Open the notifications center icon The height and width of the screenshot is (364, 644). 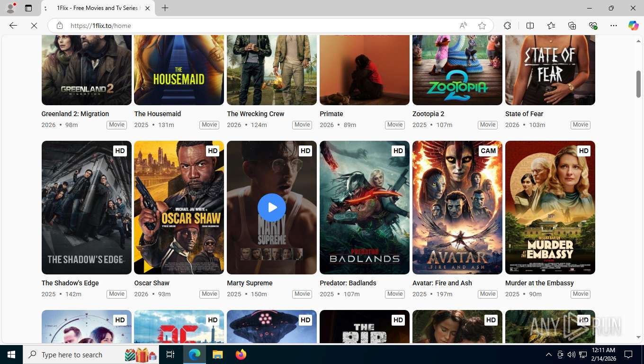tap(628, 355)
